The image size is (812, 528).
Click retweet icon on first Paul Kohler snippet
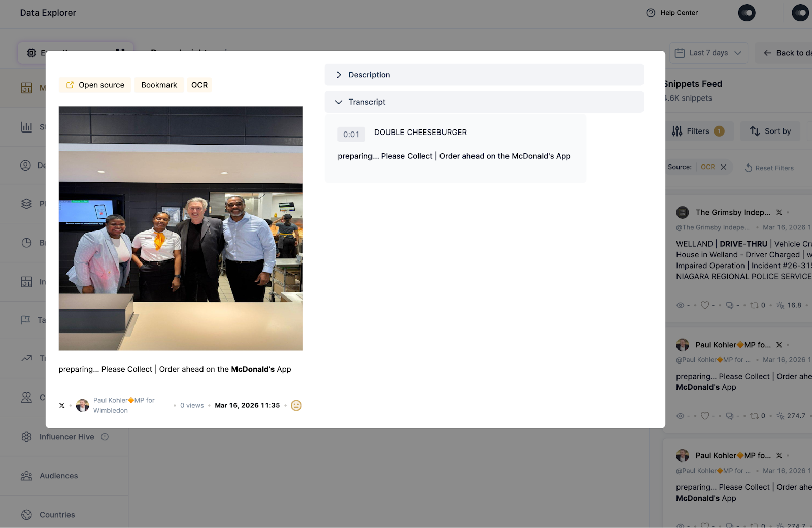click(x=755, y=416)
